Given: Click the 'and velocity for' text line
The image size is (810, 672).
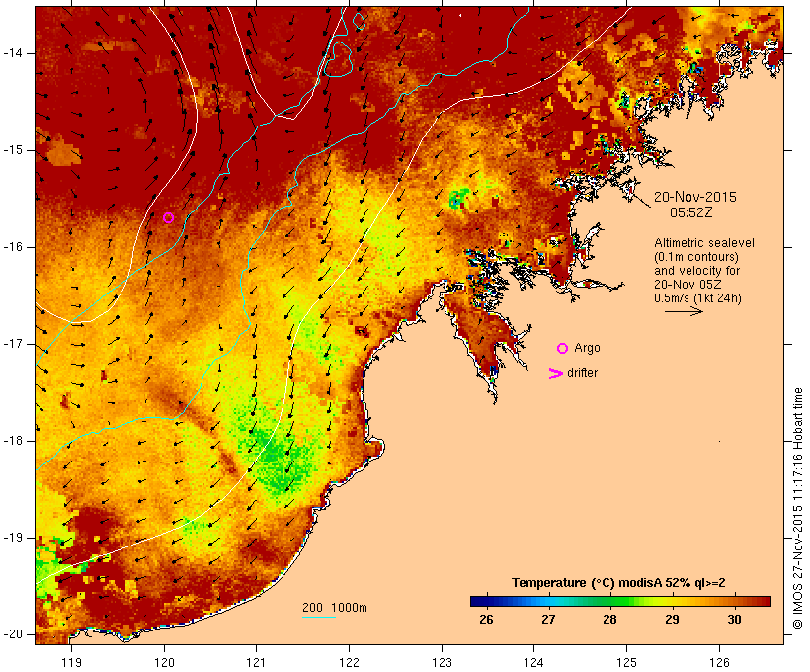Looking at the screenshot, I should tap(696, 271).
